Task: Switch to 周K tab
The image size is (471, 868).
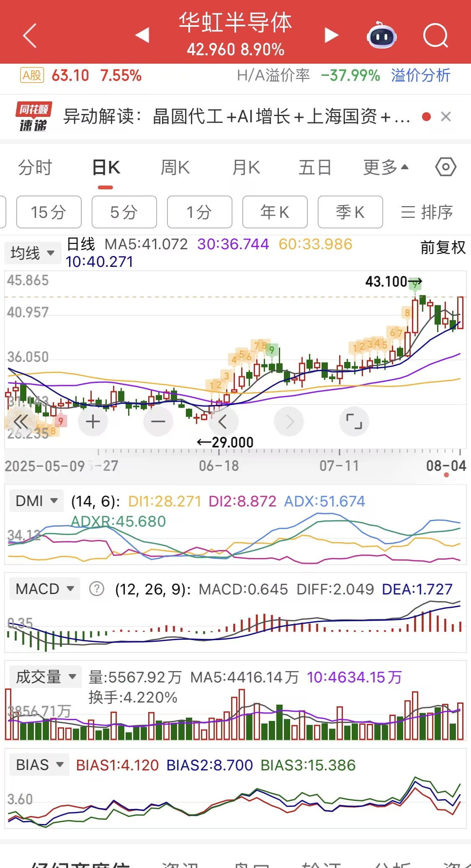Action: click(x=175, y=168)
